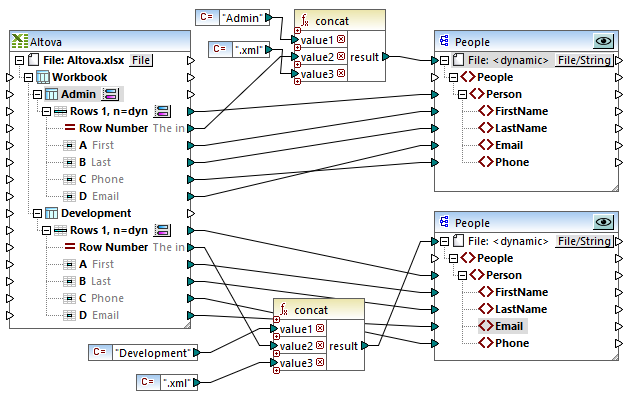The height and width of the screenshot is (399, 628).
Task: Select the top ".xml" constant value box
Action: [249, 50]
